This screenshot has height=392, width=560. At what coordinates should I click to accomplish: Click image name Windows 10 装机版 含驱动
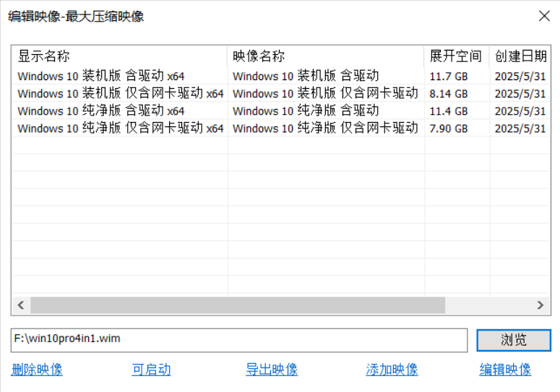coord(306,76)
